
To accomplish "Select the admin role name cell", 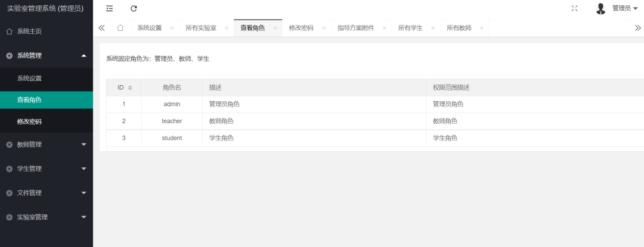I will coord(172,104).
